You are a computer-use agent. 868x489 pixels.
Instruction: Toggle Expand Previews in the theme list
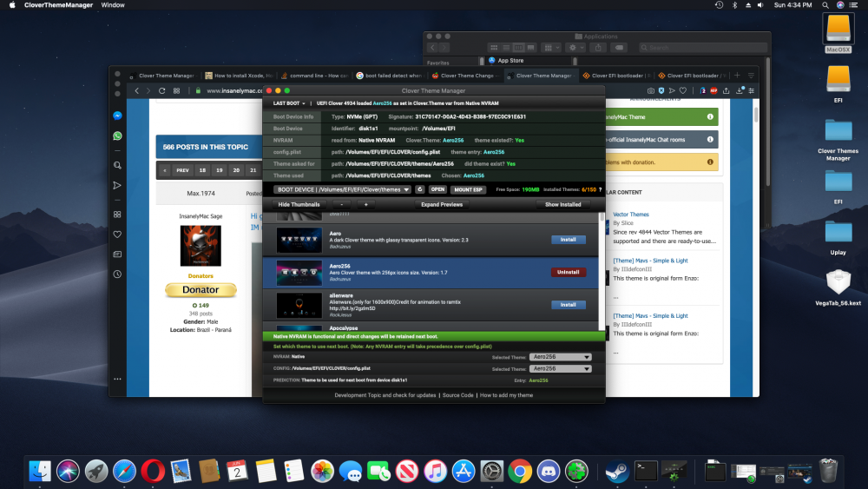coord(441,205)
